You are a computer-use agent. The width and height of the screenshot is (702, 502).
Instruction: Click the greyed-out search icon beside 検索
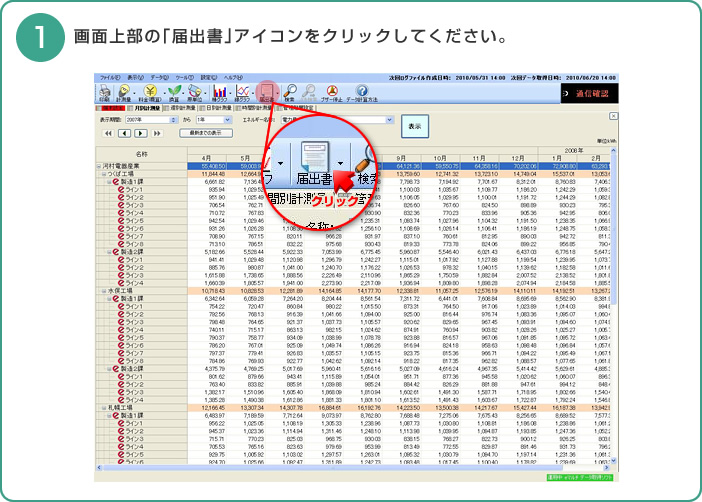click(x=309, y=91)
